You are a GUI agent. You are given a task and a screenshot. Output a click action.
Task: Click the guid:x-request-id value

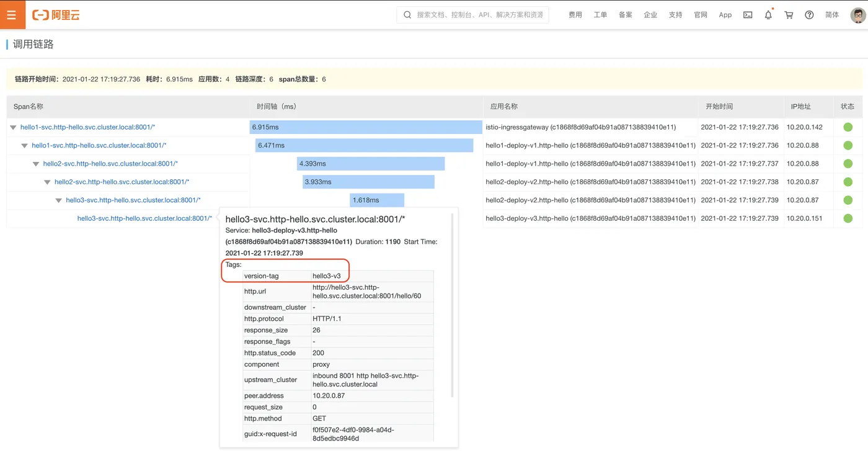[x=353, y=434]
